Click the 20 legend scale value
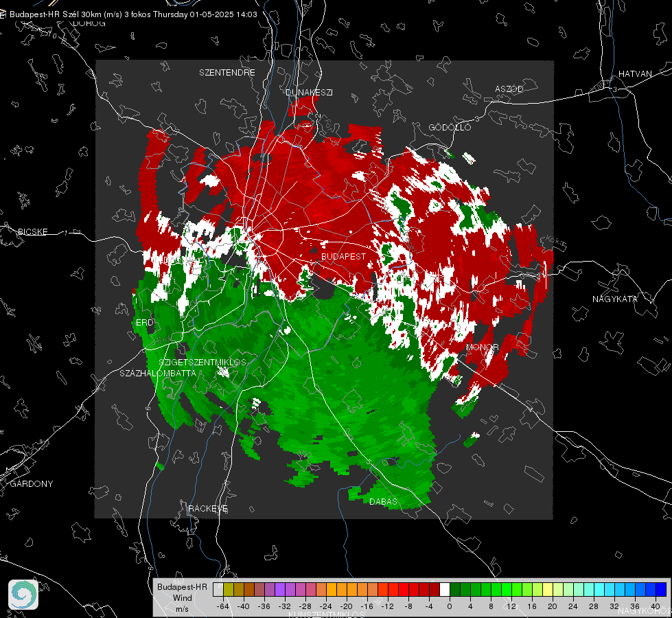Image resolution: width=672 pixels, height=618 pixels. [553, 606]
